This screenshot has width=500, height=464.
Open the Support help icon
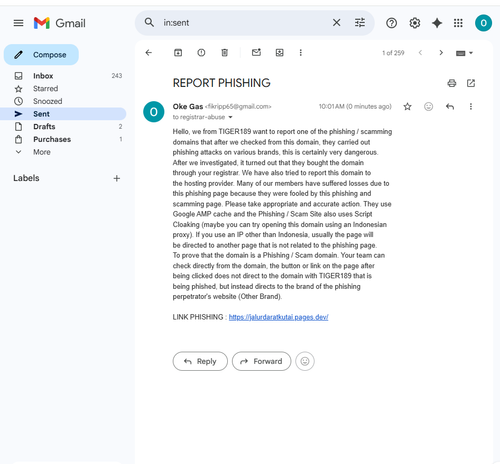point(391,23)
